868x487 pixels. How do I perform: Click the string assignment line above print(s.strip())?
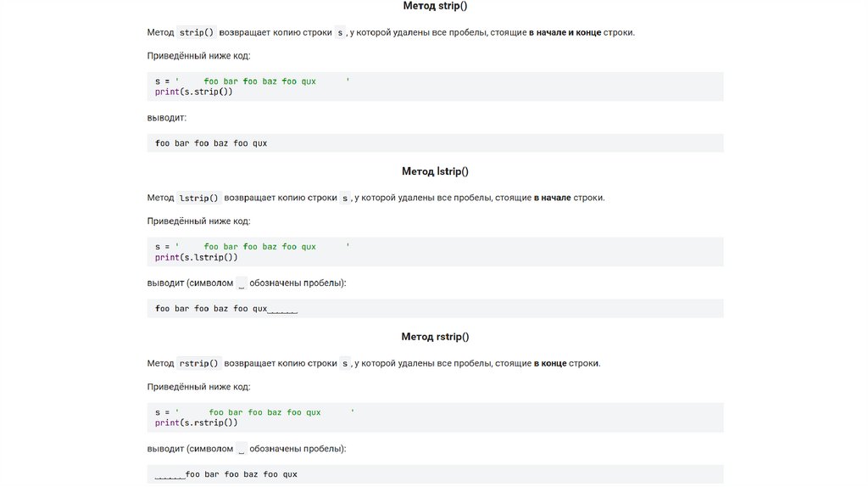coord(252,81)
